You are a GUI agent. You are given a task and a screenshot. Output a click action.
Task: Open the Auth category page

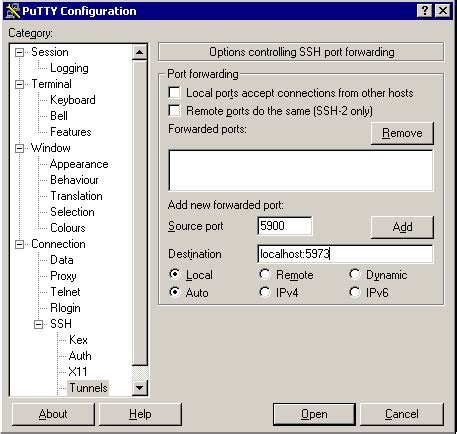click(x=80, y=356)
